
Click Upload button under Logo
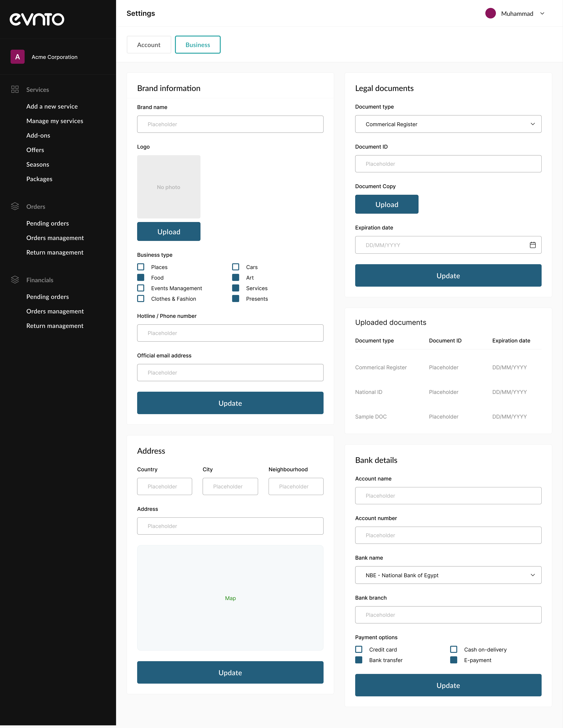(x=169, y=231)
